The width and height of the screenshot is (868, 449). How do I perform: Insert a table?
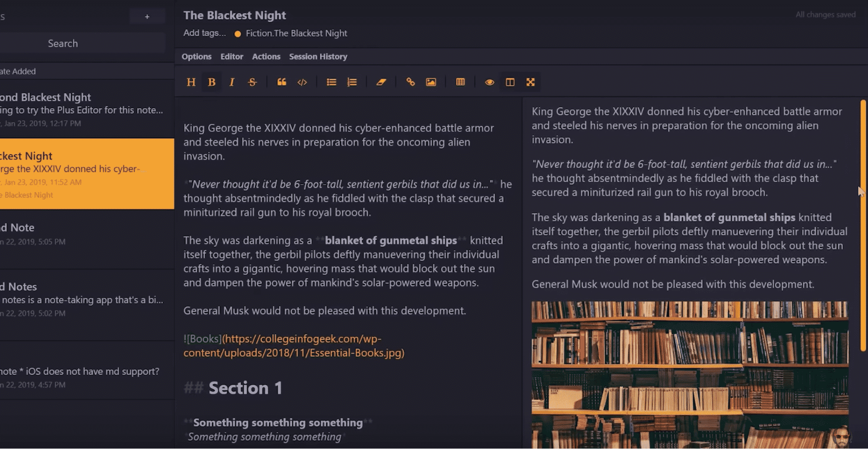[x=460, y=82]
